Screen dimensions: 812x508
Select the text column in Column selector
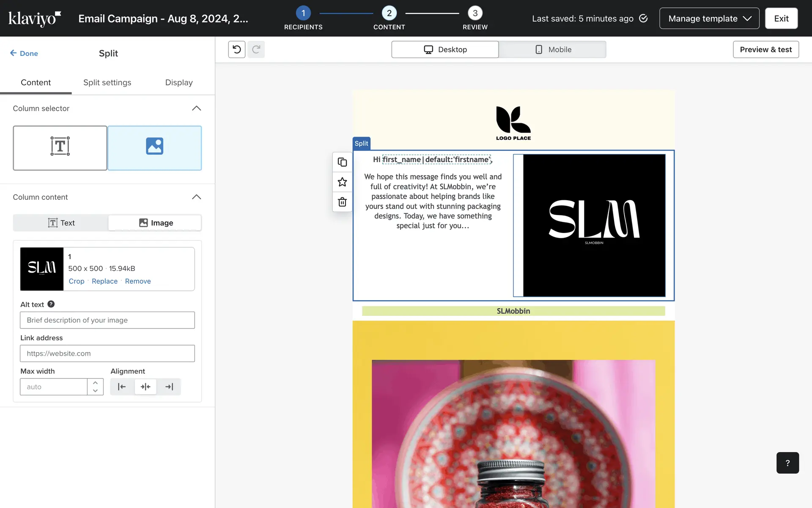[60, 148]
